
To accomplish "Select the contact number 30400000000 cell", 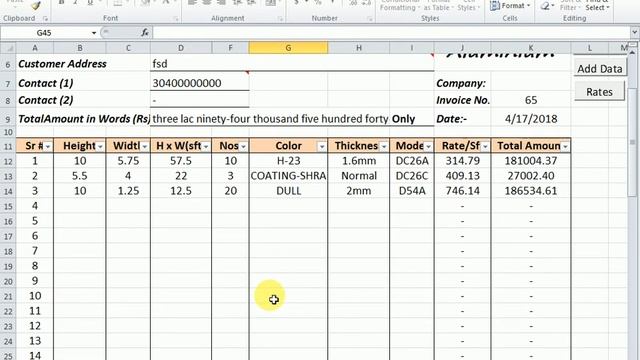I will click(x=200, y=83).
